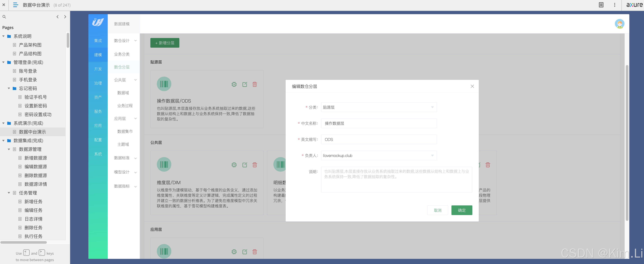Switch to 治理 in blue sidebar
Viewport: 644px width, 264px height.
click(98, 83)
